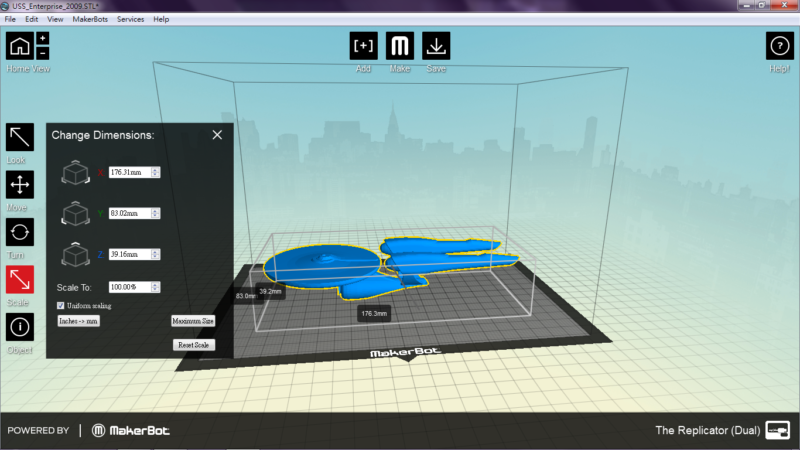Viewport: 800px width, 450px height.
Task: Open the Make dialog icon
Action: tap(399, 46)
